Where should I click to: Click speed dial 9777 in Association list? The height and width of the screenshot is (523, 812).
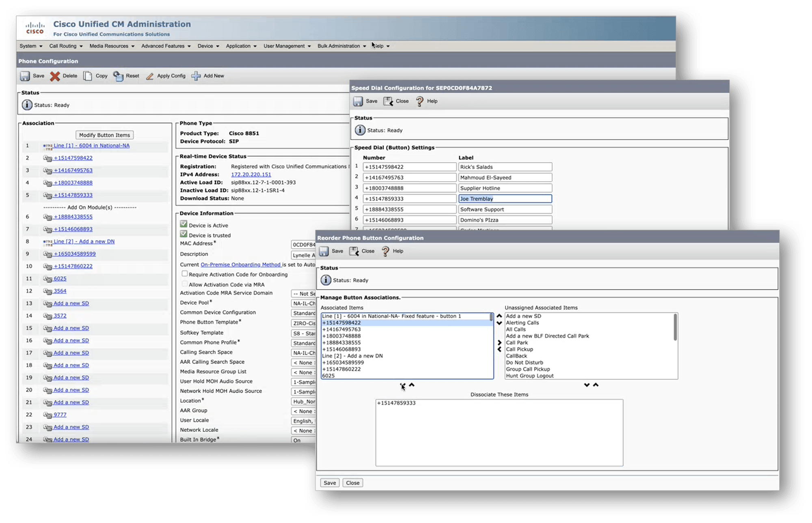(x=60, y=414)
